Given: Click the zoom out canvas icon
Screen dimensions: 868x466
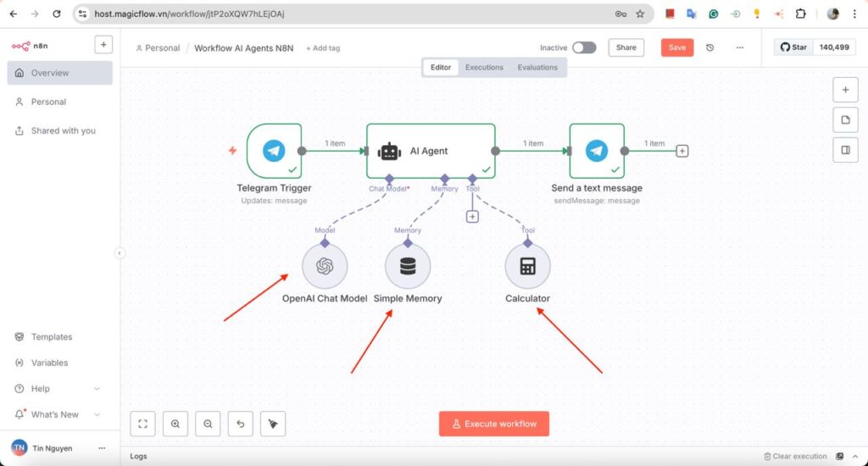Looking at the screenshot, I should pos(208,424).
